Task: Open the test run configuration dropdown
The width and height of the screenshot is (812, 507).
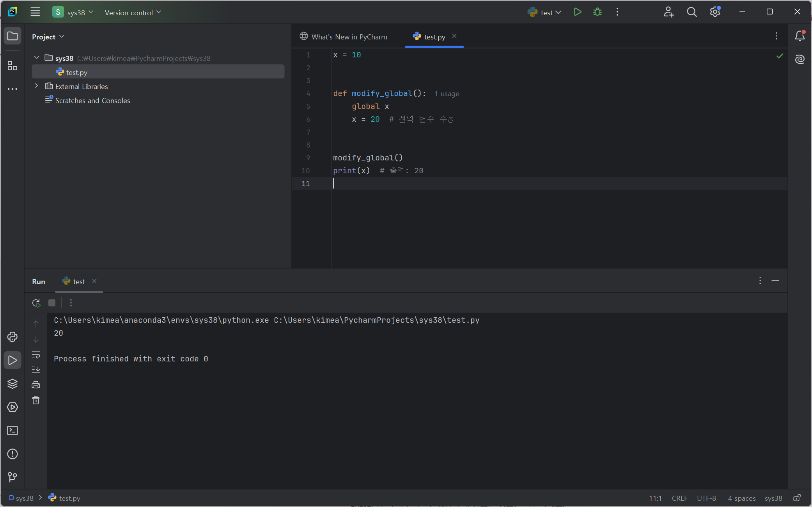Action: coord(545,12)
